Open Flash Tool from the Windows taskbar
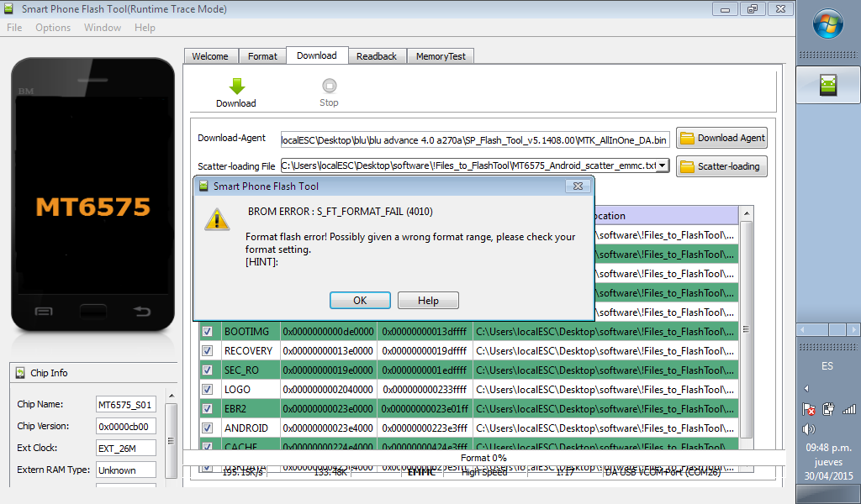The width and height of the screenshot is (861, 504). click(828, 85)
